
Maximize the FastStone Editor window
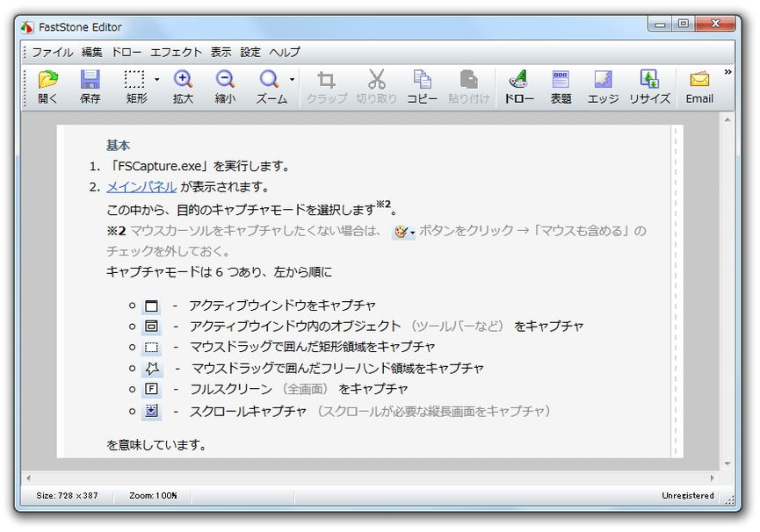coord(684,24)
